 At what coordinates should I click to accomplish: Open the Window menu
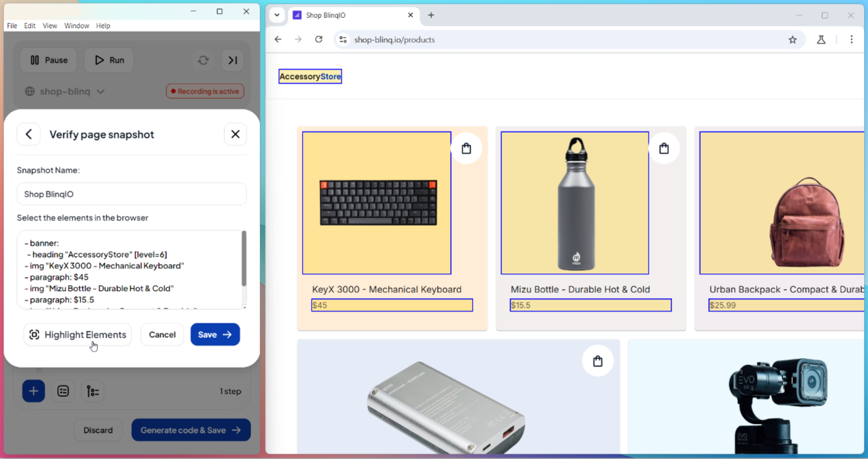pos(77,26)
